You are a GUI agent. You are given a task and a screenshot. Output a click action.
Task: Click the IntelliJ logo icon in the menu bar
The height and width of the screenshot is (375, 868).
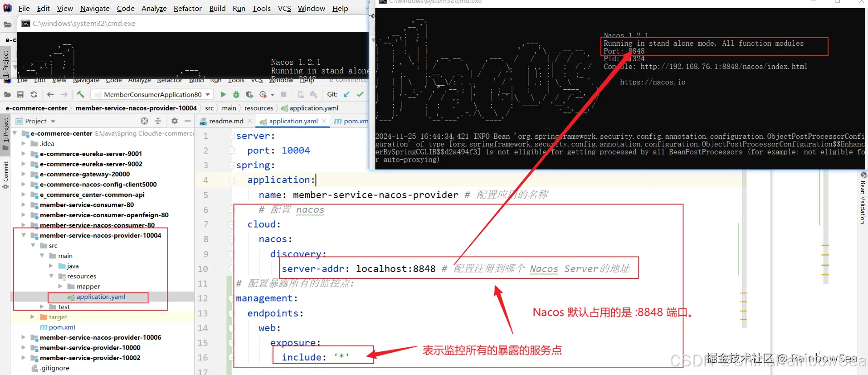[7, 8]
